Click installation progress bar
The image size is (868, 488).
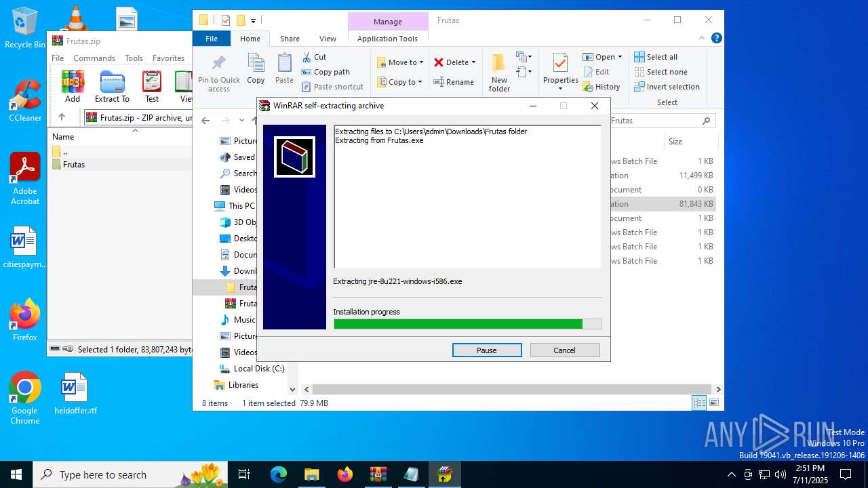(x=467, y=324)
